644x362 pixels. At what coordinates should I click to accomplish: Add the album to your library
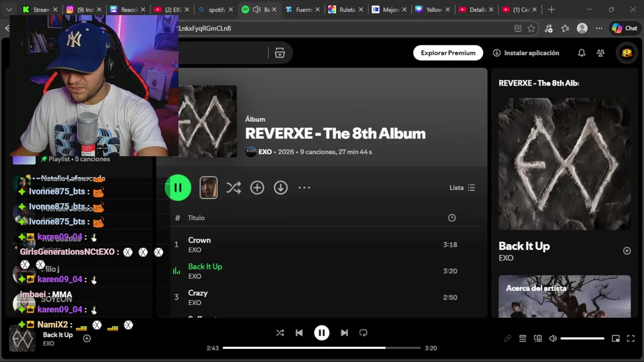click(x=257, y=188)
